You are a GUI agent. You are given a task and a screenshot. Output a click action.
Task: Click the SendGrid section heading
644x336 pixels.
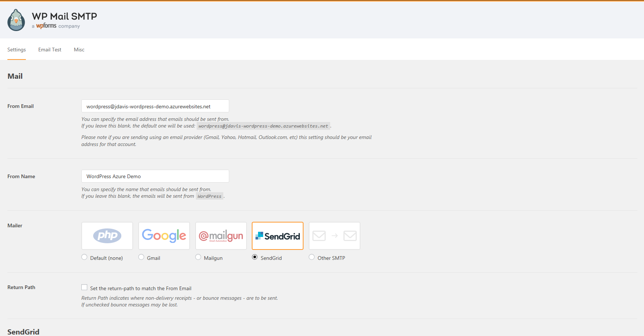pyautogui.click(x=23, y=332)
